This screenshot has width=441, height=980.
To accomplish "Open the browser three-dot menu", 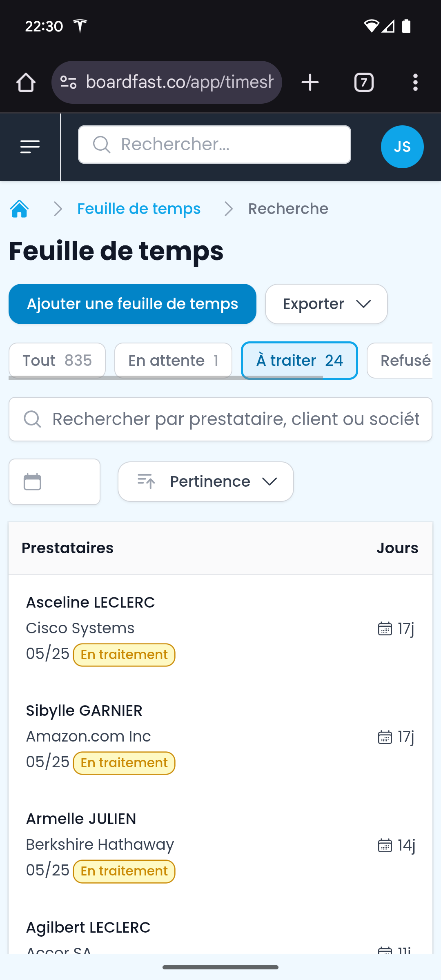I will [x=415, y=82].
